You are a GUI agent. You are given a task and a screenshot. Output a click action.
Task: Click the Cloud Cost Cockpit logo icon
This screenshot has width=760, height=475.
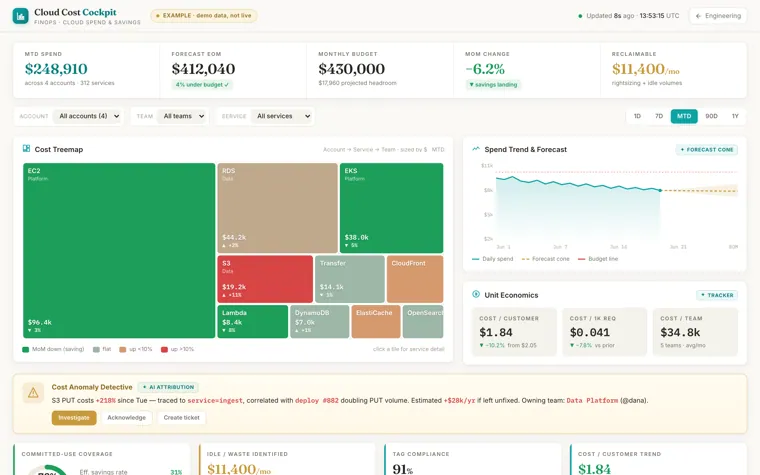pyautogui.click(x=20, y=16)
